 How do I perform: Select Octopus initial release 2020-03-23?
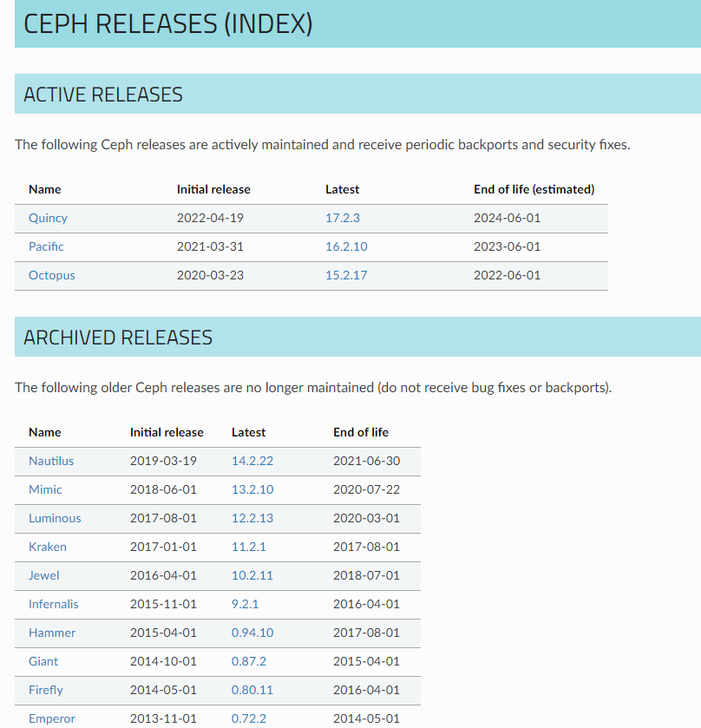(x=210, y=275)
